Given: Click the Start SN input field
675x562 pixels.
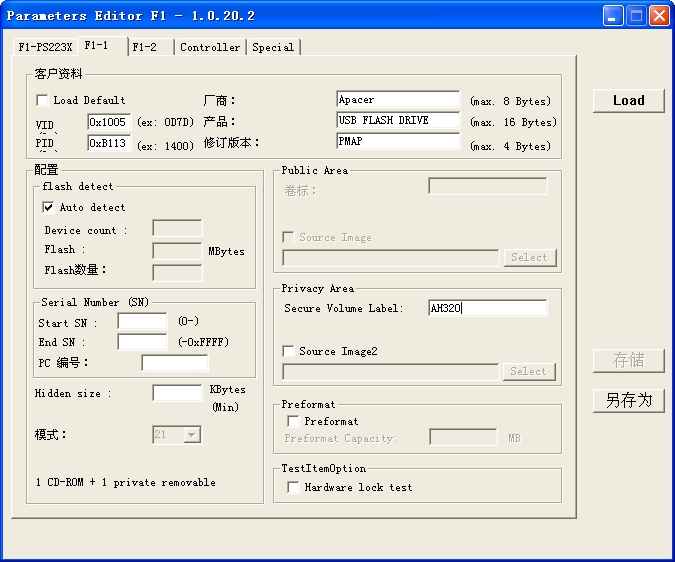Looking at the screenshot, I should [x=142, y=322].
